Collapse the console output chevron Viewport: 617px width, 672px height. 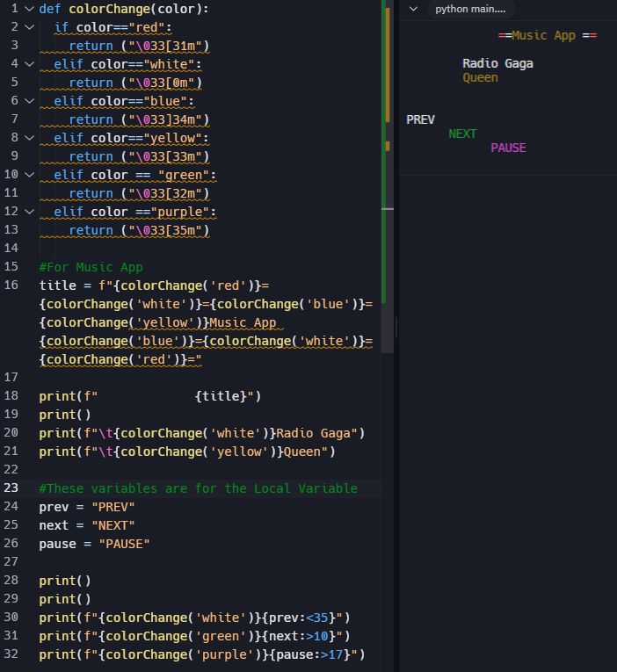(x=414, y=9)
